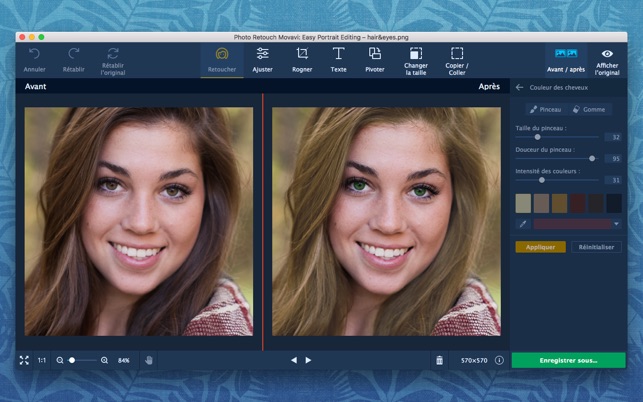
Task: Select the Retoucher tool
Action: tap(222, 60)
